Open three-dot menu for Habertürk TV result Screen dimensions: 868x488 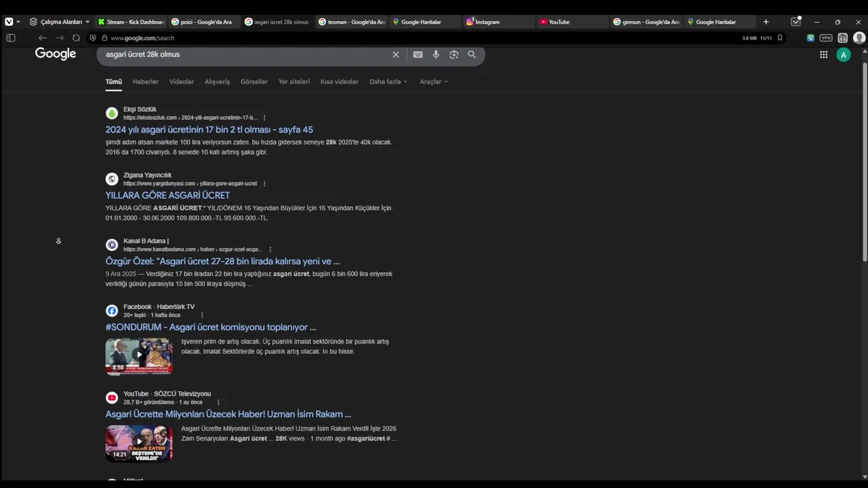click(202, 315)
